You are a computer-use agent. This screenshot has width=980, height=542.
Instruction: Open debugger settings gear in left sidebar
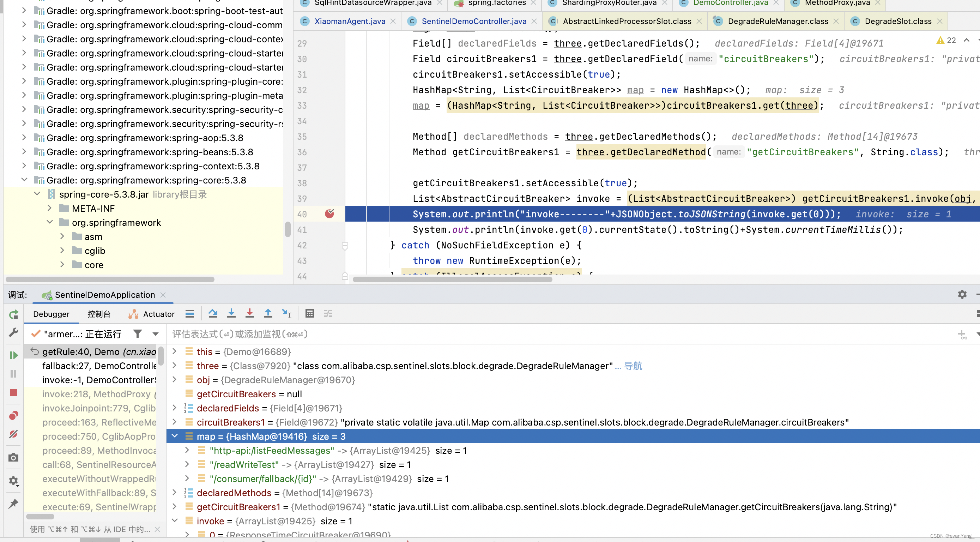coord(14,481)
